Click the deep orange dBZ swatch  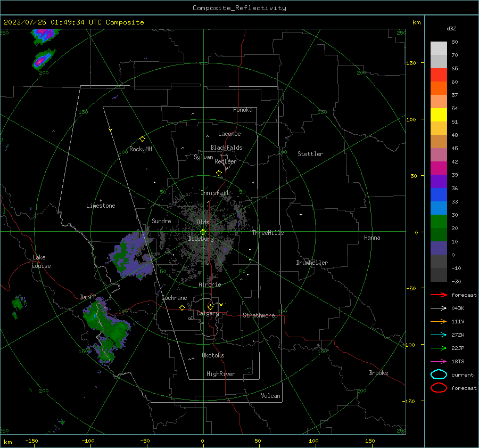[x=439, y=88]
